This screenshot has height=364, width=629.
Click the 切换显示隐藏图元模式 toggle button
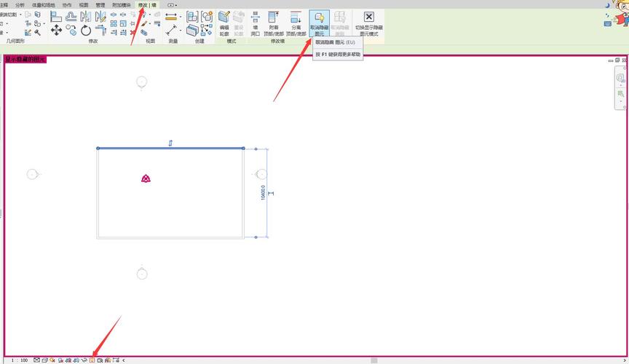368,23
